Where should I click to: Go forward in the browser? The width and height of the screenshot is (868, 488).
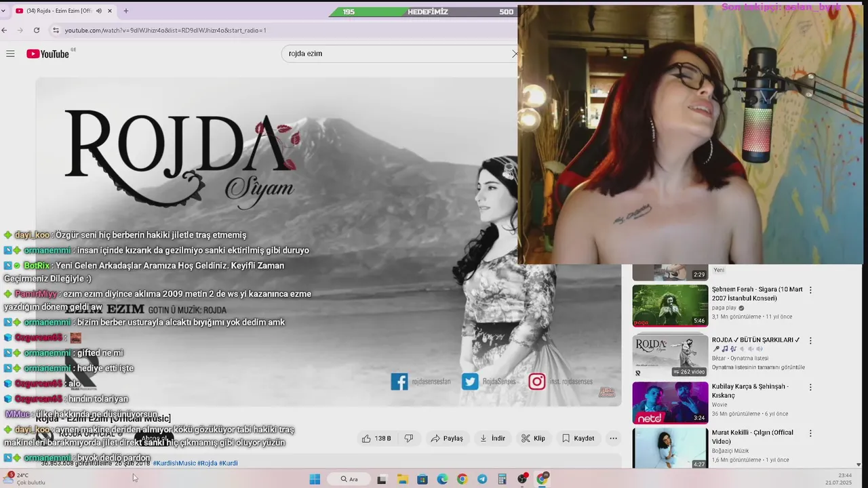pyautogui.click(x=20, y=30)
